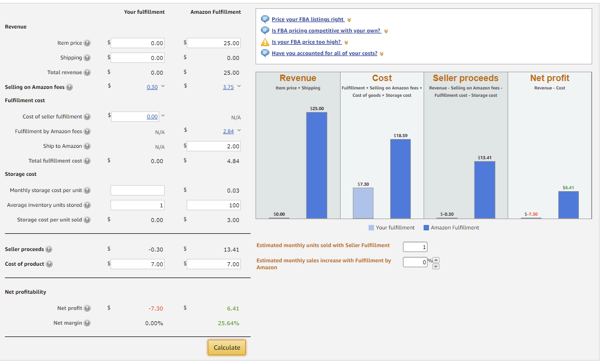Click Amazon Fulfillment Cost of product field
Viewport: 602px width, 364px height.
tap(214, 264)
